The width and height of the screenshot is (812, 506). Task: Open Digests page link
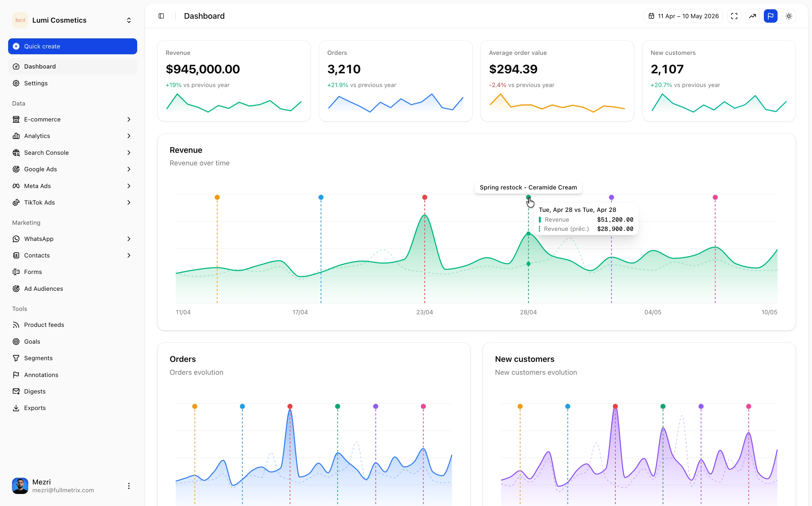[72, 391]
